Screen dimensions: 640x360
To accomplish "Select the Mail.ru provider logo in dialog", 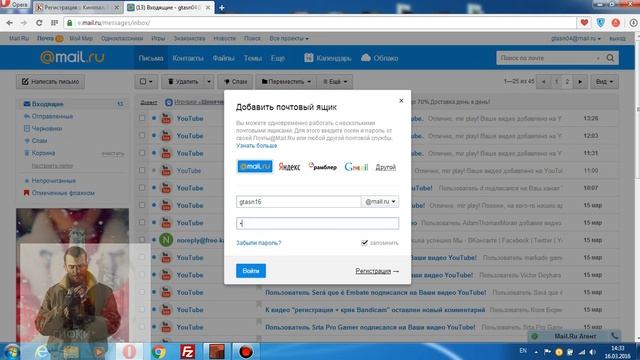I will [255, 167].
